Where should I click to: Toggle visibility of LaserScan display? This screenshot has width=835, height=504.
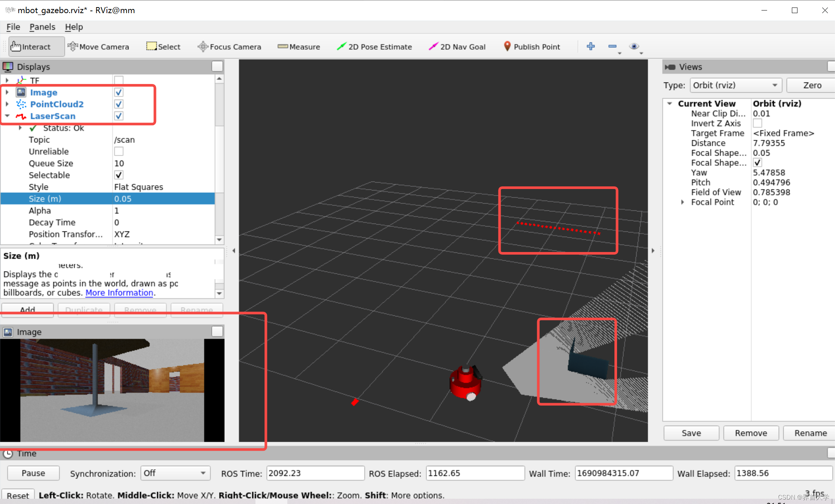tap(118, 116)
